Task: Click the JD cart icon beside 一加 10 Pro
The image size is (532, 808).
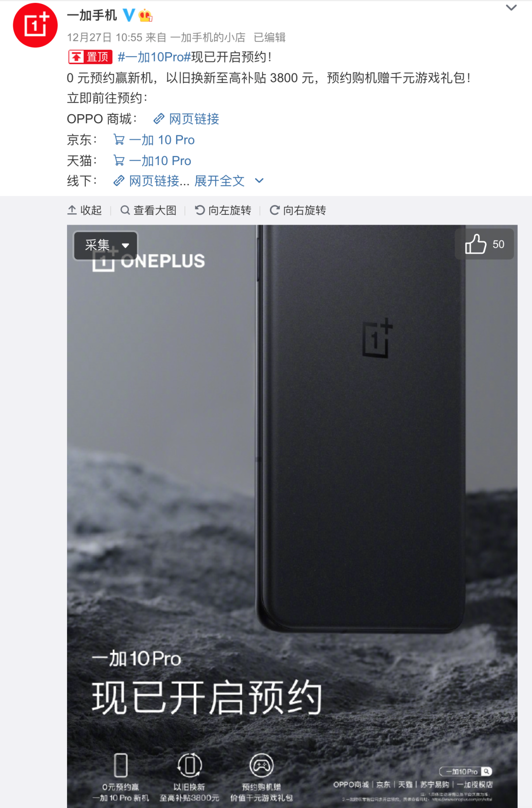Action: (119, 140)
